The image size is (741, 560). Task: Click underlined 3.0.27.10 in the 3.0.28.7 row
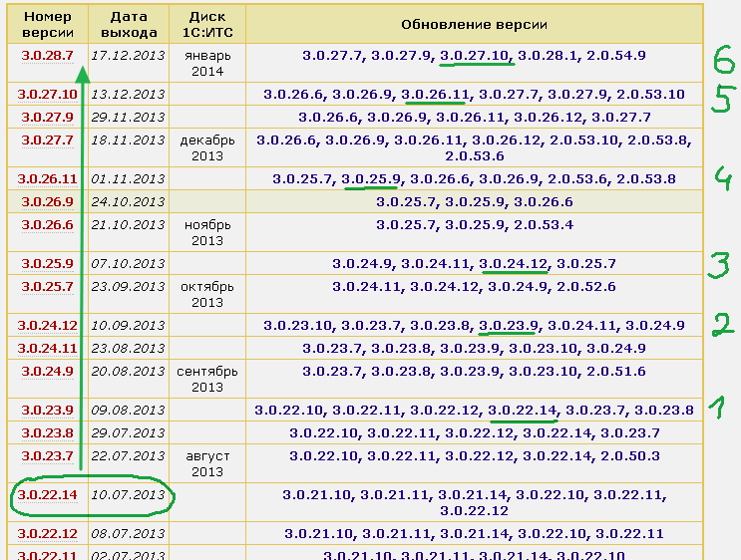tap(475, 56)
